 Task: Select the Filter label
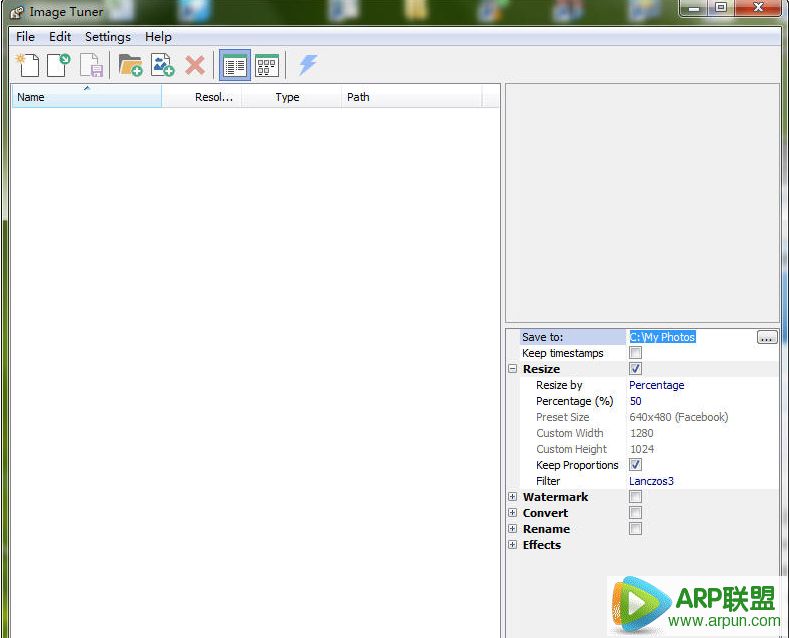point(548,481)
